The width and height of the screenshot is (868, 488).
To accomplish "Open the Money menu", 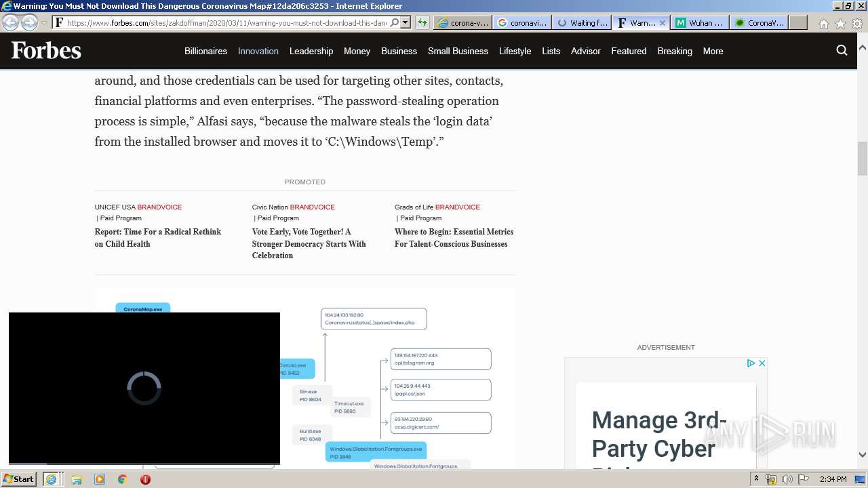I will 357,51.
